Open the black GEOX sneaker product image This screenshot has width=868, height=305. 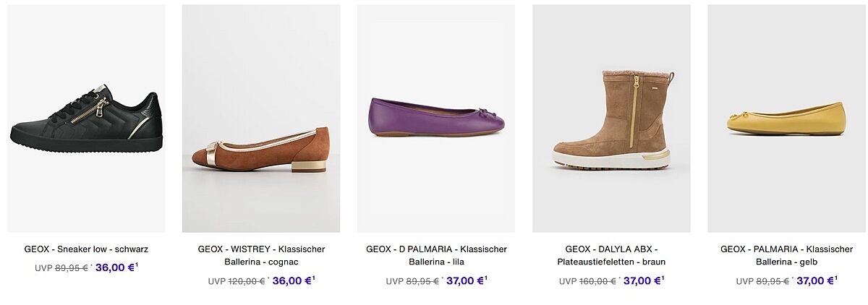86,119
